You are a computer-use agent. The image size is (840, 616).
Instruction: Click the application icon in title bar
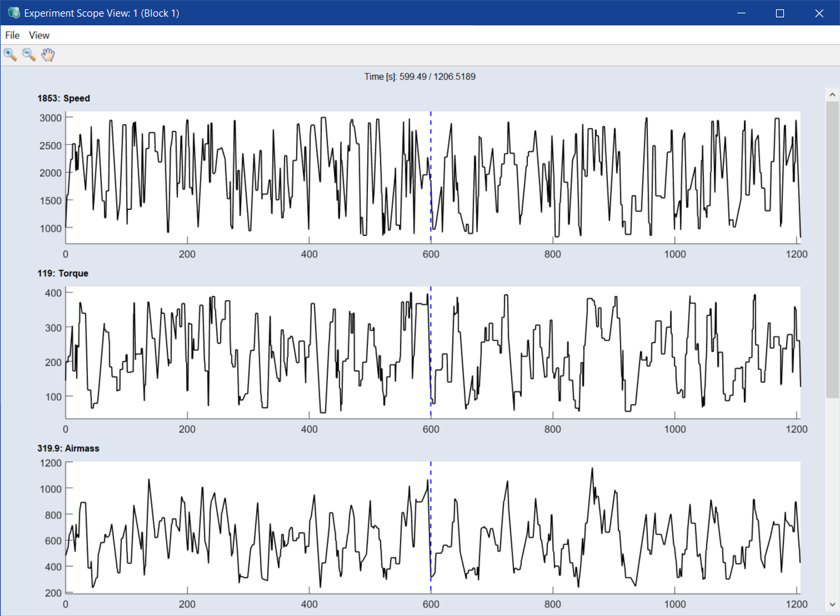point(13,13)
